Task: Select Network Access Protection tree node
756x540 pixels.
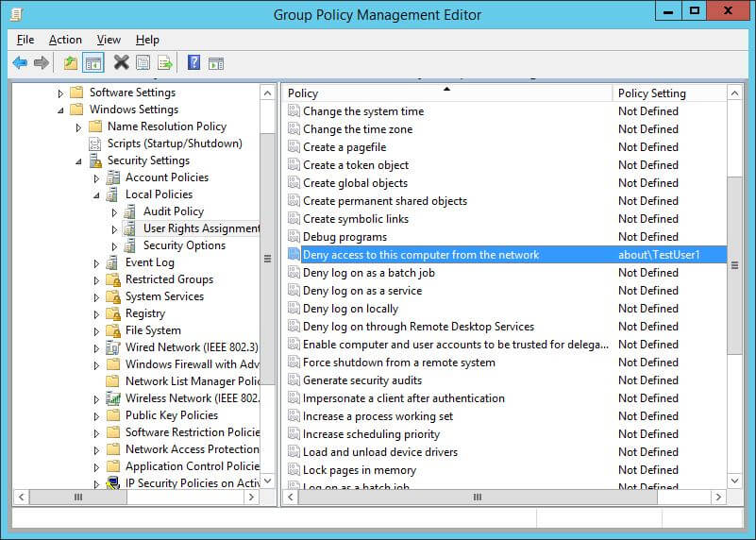Action: 192,448
